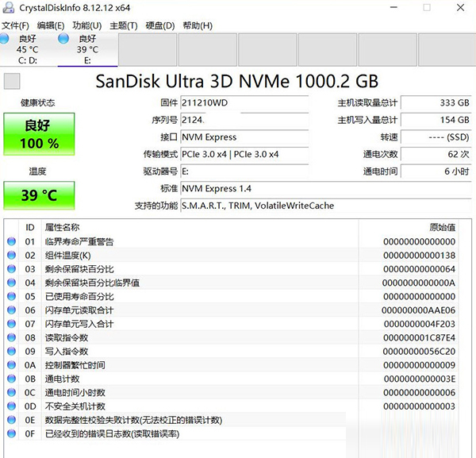Select the 组件温度(K) attribute row
The image size is (476, 458).
tap(198, 255)
